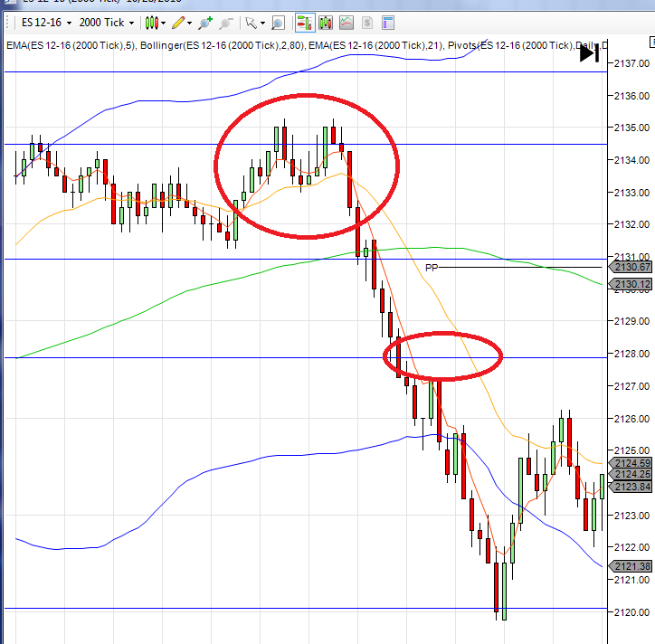This screenshot has width=655, height=644.
Task: Click the zoom in magnifier icon
Action: click(205, 23)
